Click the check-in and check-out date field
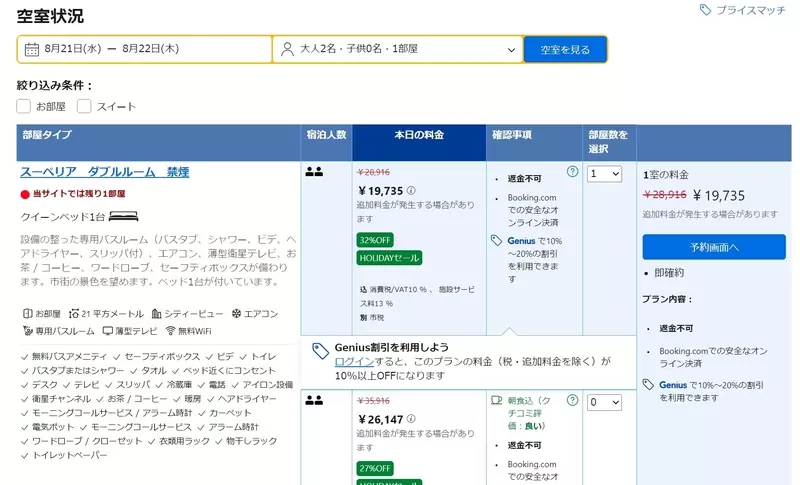 click(144, 49)
